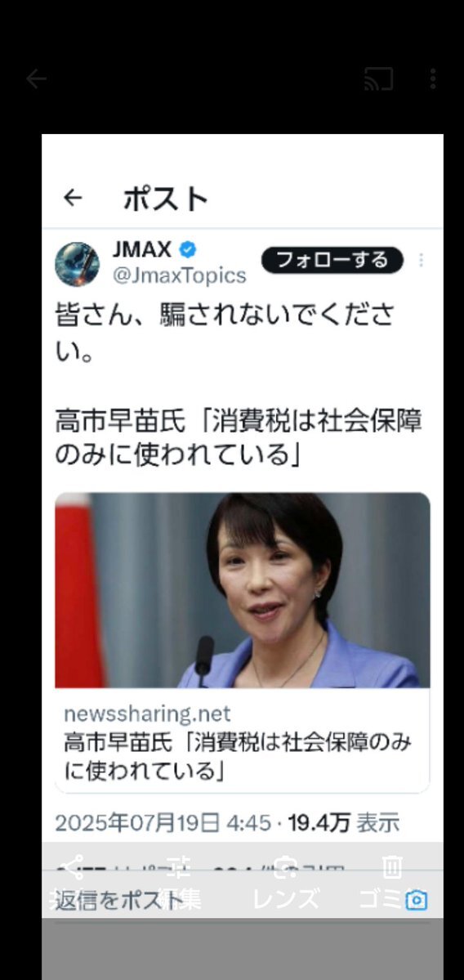Open the post's more options dots

[x=421, y=260]
